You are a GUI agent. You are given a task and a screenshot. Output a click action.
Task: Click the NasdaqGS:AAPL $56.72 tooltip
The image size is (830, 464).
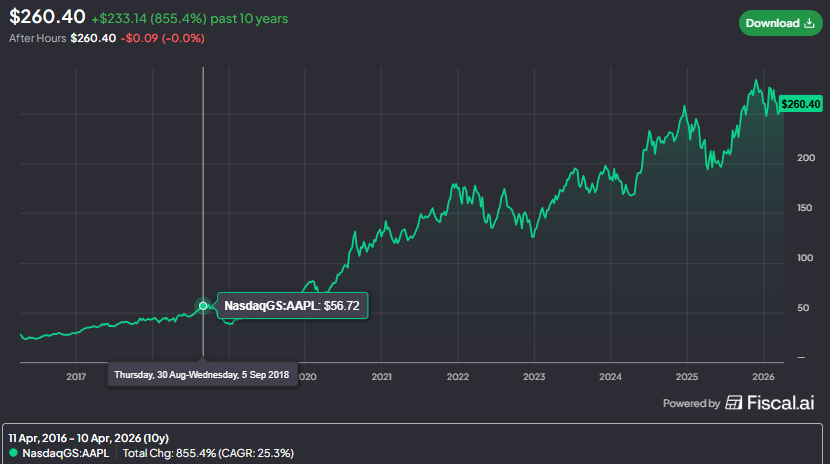[x=292, y=306]
